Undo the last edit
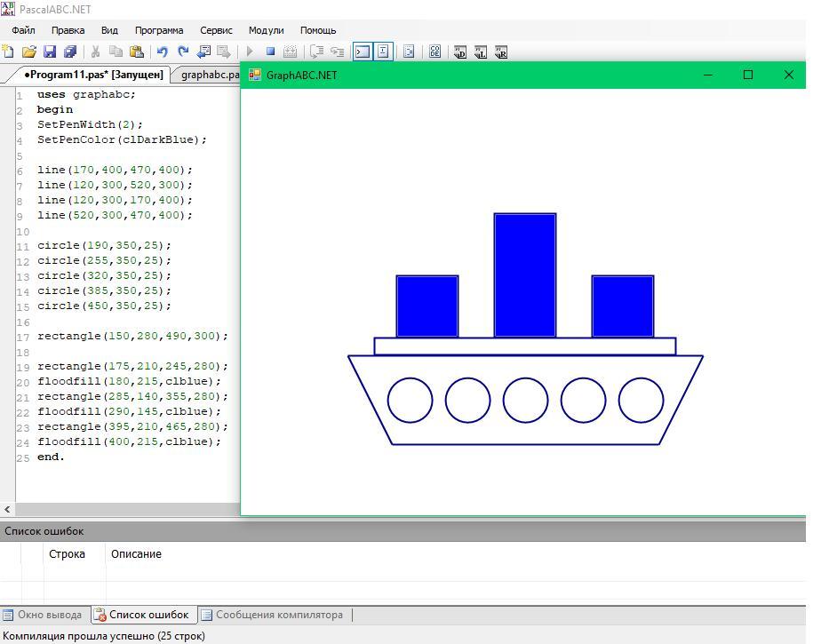Screen dimensions: 813x644 pyautogui.click(x=163, y=52)
